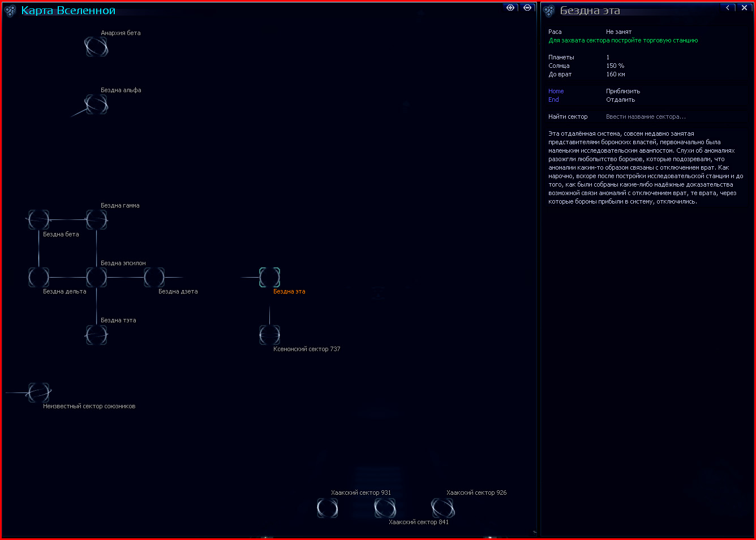
Task: Click the zoom in plus icon
Action: pyautogui.click(x=510, y=8)
